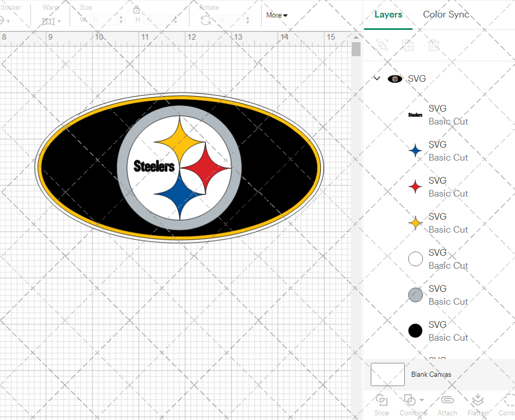
Task: Click the Group layers icon
Action: coord(382,45)
